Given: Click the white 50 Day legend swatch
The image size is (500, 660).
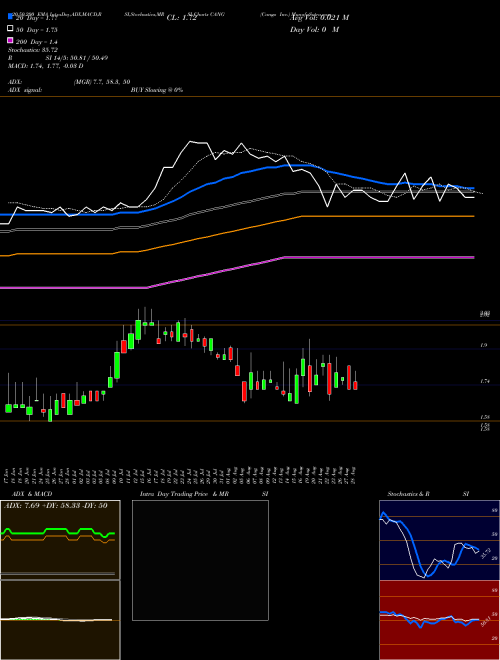Looking at the screenshot, I should tap(10, 29).
